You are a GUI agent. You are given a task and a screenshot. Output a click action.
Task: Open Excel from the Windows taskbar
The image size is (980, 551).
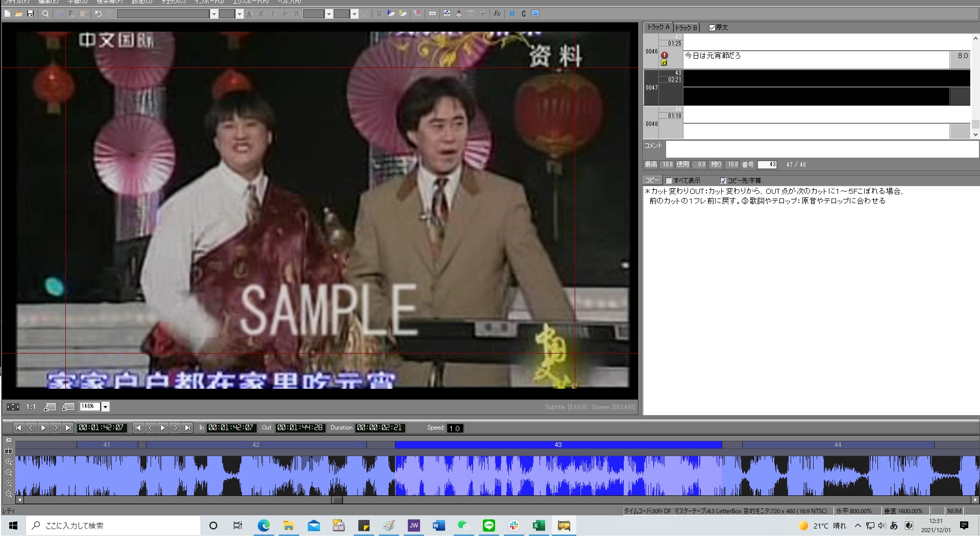[539, 525]
